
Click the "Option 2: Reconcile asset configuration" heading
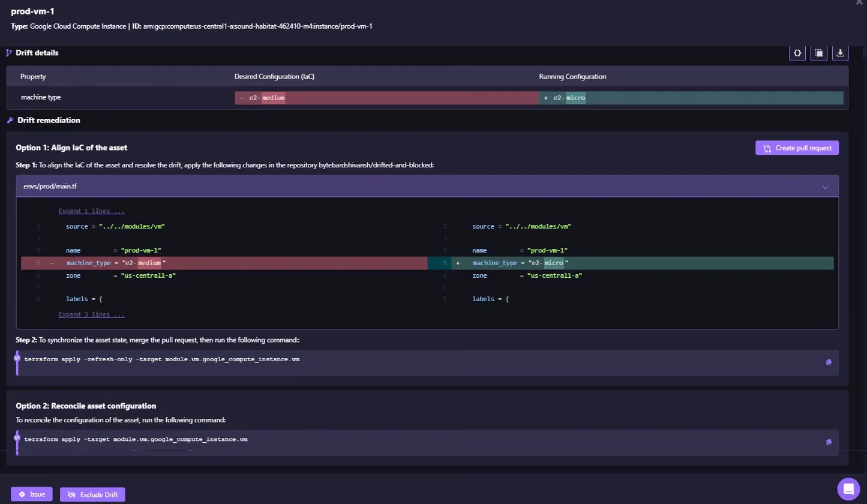pos(86,406)
